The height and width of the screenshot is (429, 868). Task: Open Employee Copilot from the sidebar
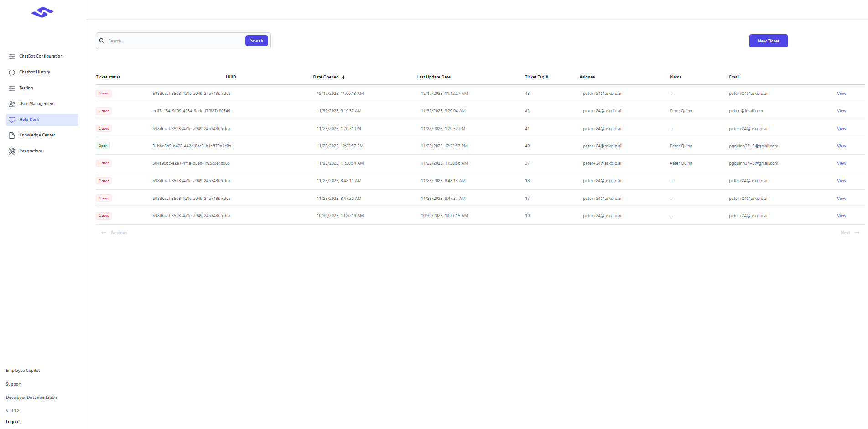click(23, 371)
